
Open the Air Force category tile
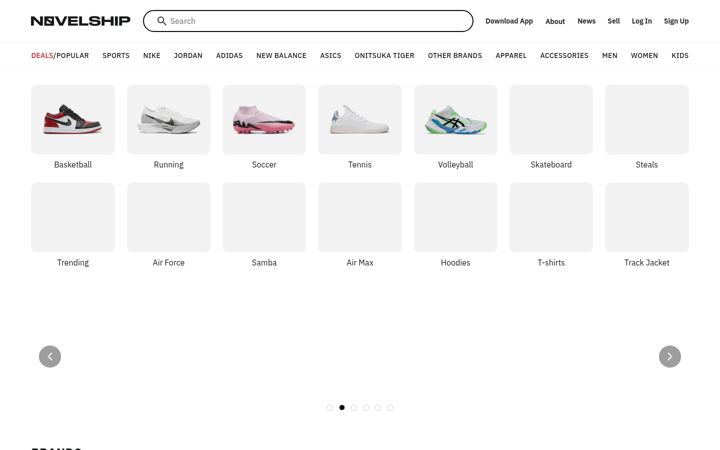click(x=169, y=217)
